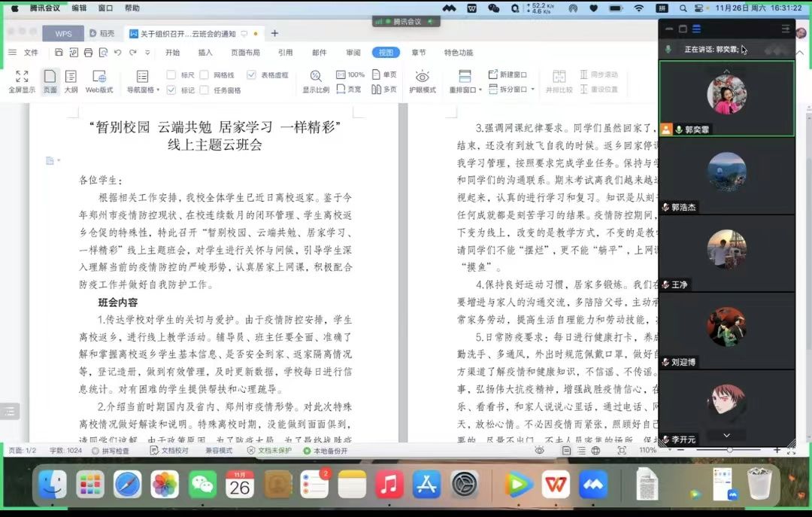Expand the navigation pane dropdown (导航窗格)

pos(143,90)
